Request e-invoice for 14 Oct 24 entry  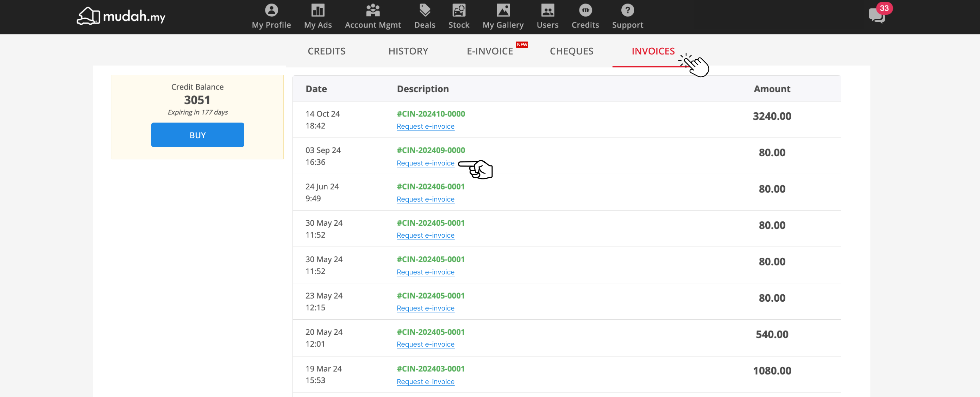tap(425, 126)
